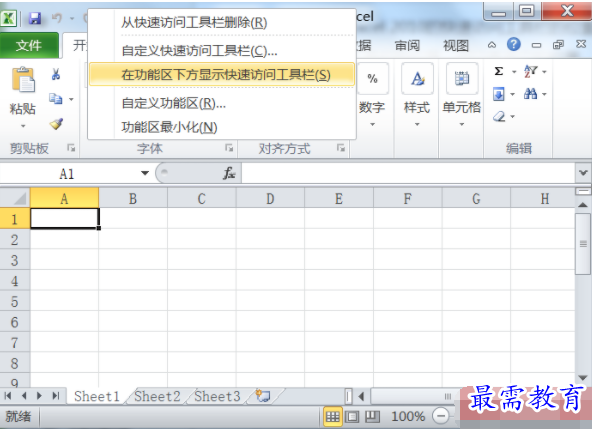Click the 100% zoom level button
592x429 pixels.
pyautogui.click(x=408, y=417)
